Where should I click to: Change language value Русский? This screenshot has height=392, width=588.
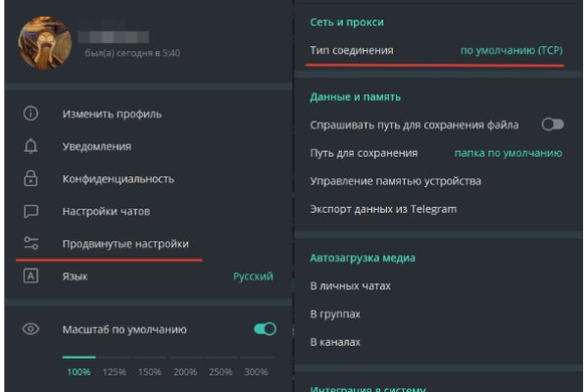(253, 276)
